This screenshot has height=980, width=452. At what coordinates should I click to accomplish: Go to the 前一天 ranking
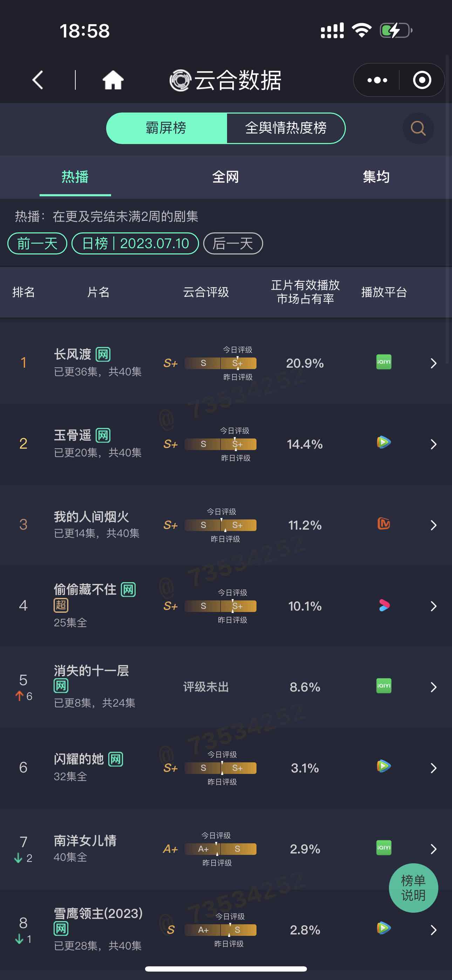pyautogui.click(x=37, y=244)
